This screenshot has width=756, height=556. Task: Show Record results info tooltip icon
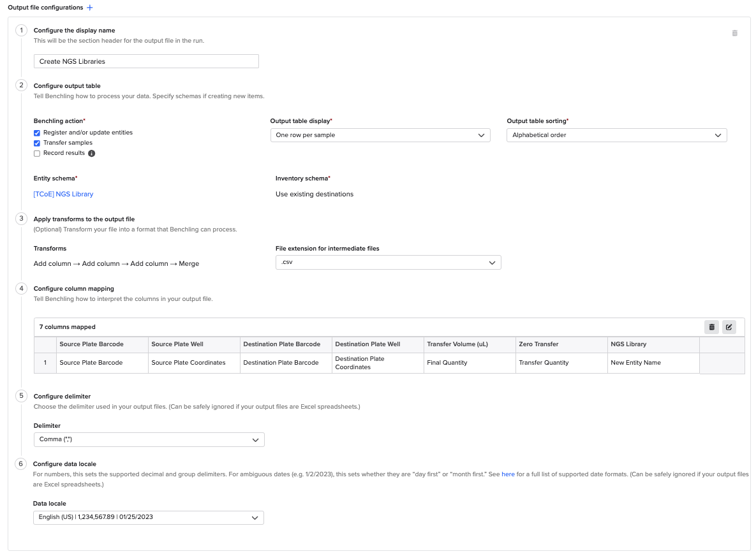tap(92, 153)
